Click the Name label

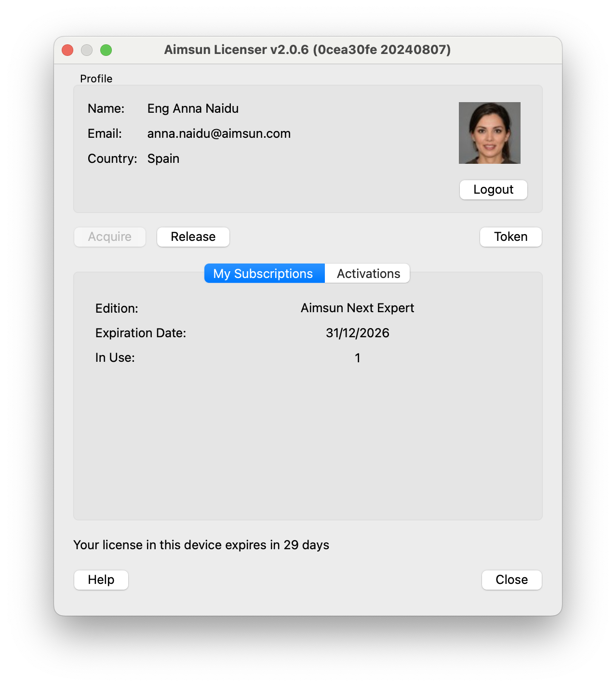[106, 108]
